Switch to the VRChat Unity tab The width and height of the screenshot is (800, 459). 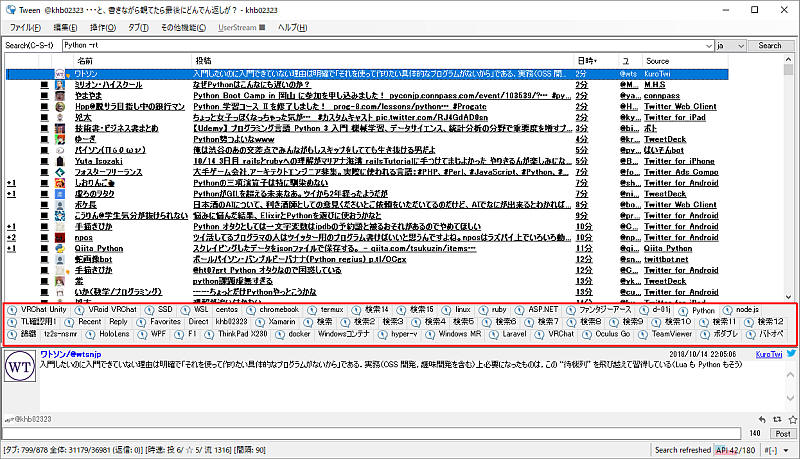[38, 310]
